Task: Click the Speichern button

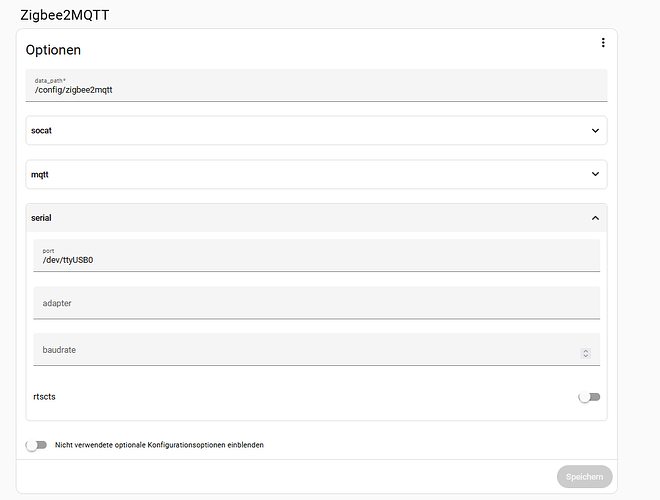Action: tap(584, 477)
